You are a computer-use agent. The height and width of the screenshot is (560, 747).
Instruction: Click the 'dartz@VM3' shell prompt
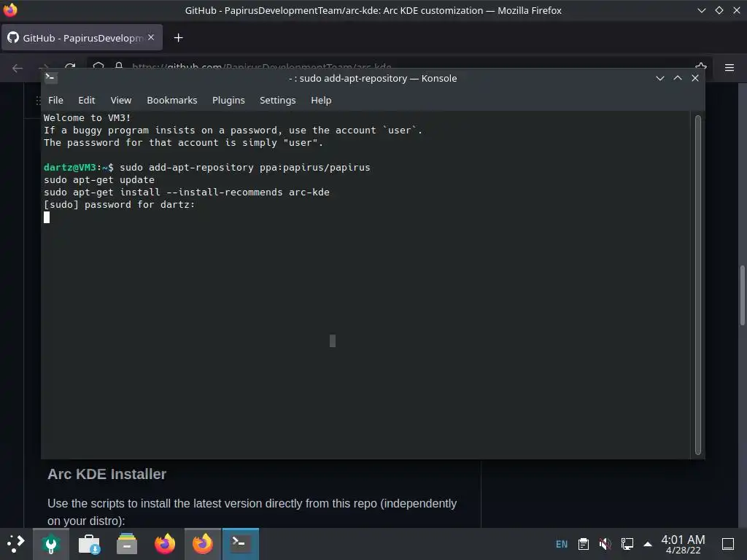(70, 168)
